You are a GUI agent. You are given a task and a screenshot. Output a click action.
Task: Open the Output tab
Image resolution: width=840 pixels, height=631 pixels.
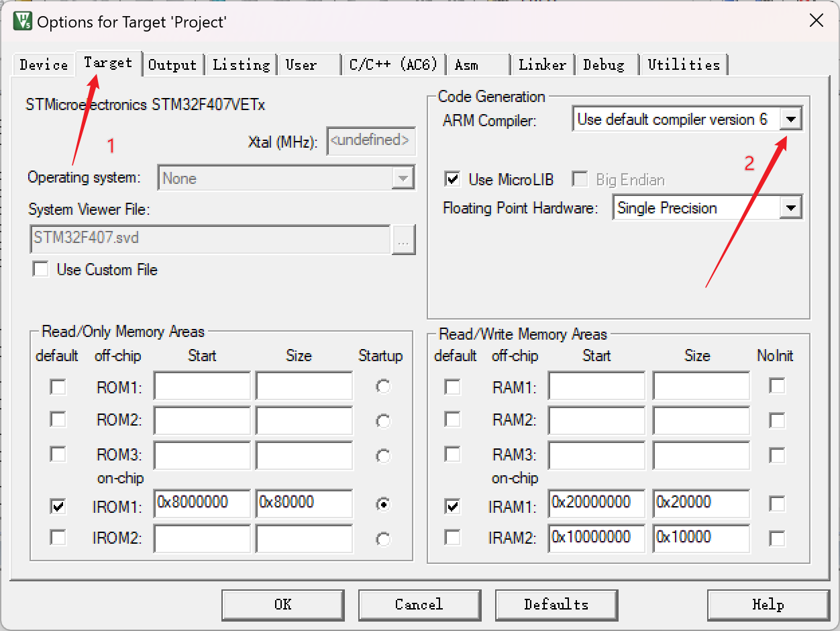[172, 64]
